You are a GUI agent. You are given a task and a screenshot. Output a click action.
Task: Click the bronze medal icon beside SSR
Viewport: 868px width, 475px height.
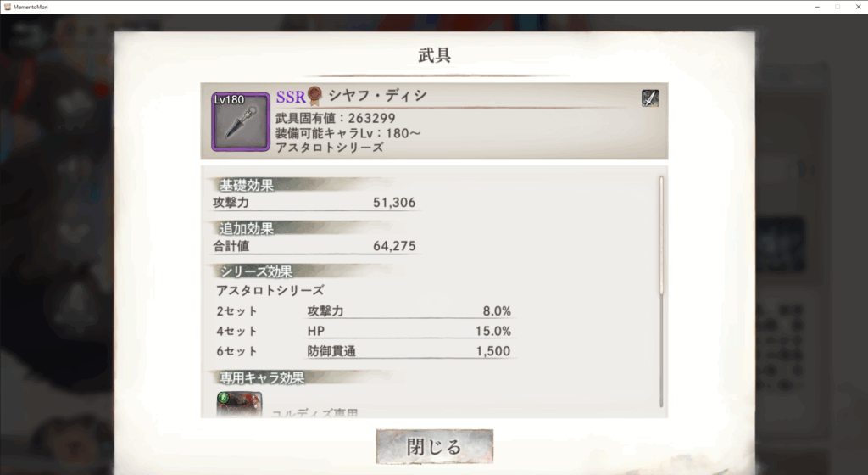point(314,96)
